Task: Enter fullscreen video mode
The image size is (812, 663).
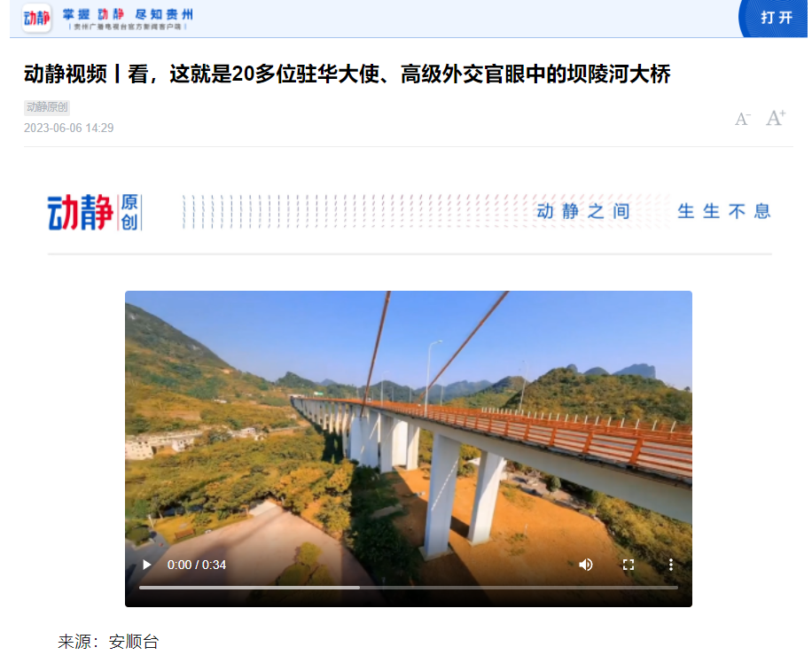Action: [629, 565]
